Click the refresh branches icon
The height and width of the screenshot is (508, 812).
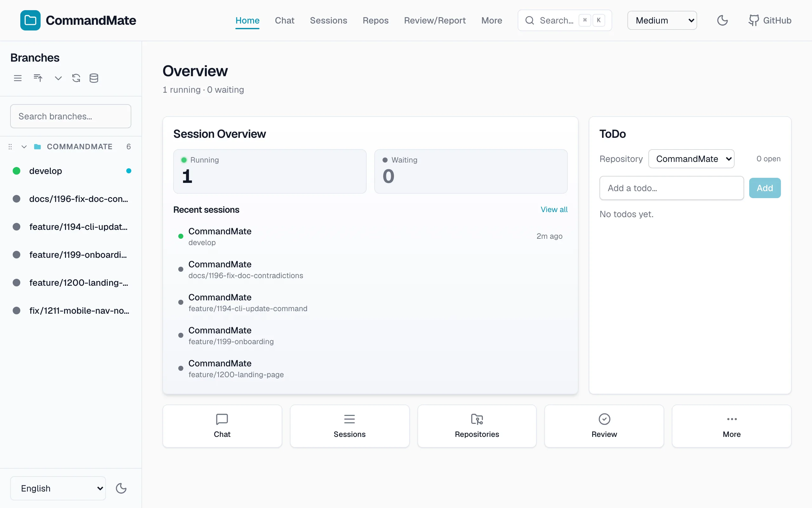click(76, 78)
